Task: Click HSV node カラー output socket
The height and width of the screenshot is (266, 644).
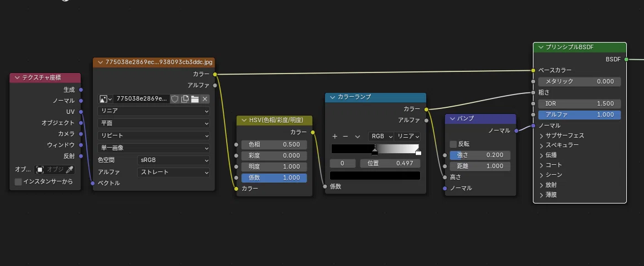Action: [312, 132]
